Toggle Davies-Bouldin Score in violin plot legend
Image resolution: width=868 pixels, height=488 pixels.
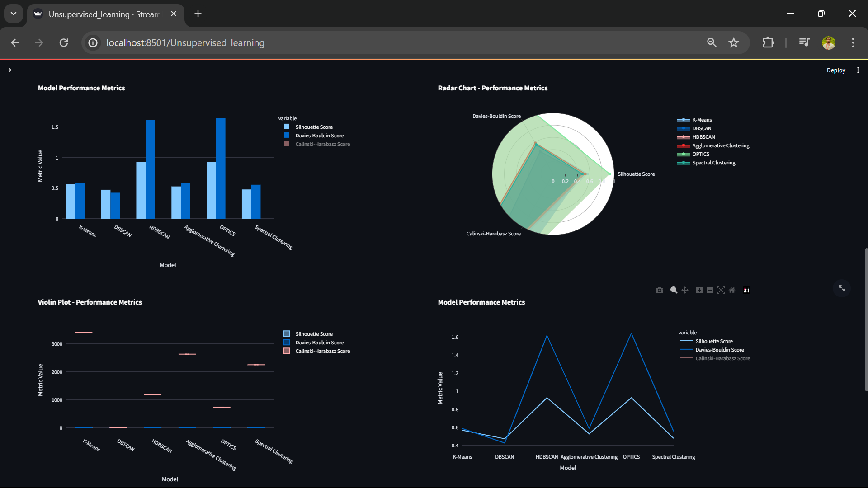(x=314, y=343)
